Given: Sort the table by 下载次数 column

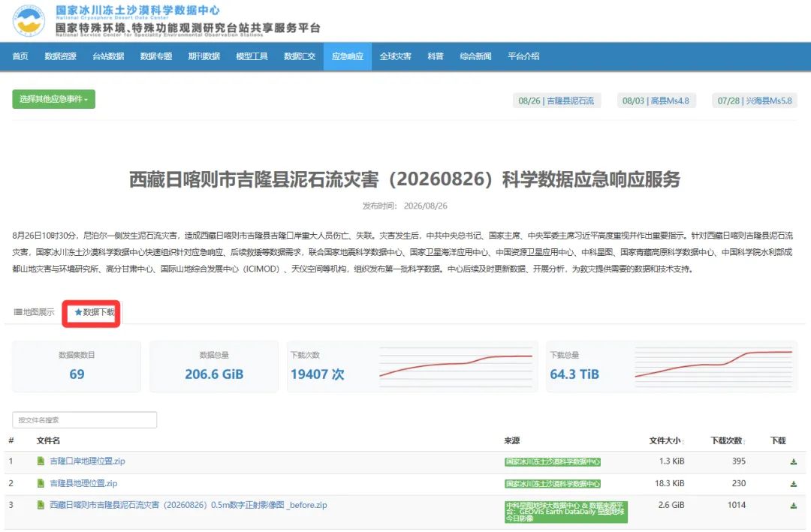Looking at the screenshot, I should (x=728, y=440).
